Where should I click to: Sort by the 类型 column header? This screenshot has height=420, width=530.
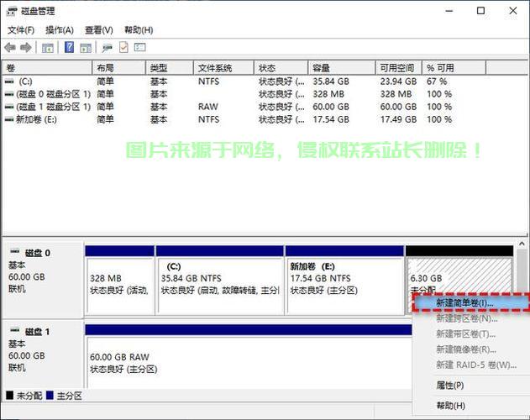point(170,68)
